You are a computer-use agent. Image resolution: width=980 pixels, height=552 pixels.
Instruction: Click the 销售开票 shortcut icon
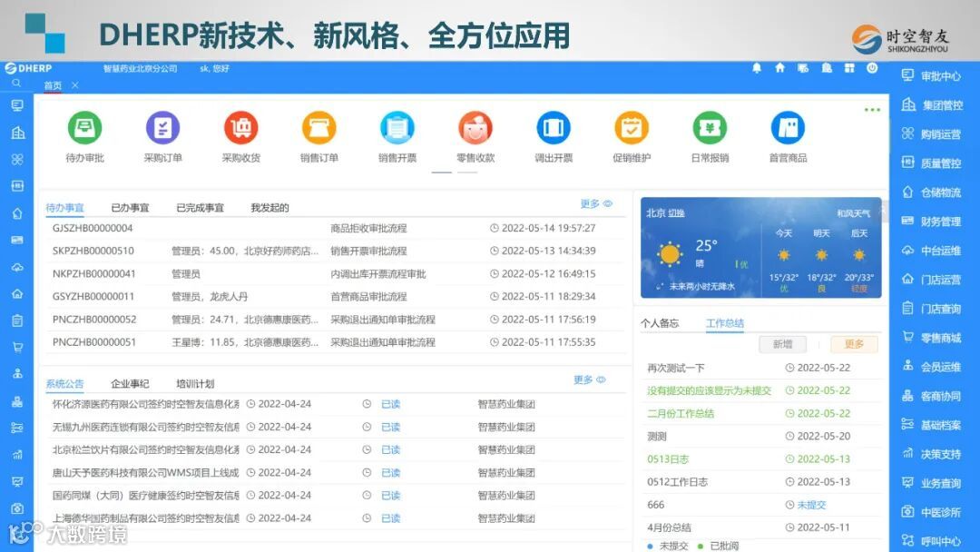397,127
